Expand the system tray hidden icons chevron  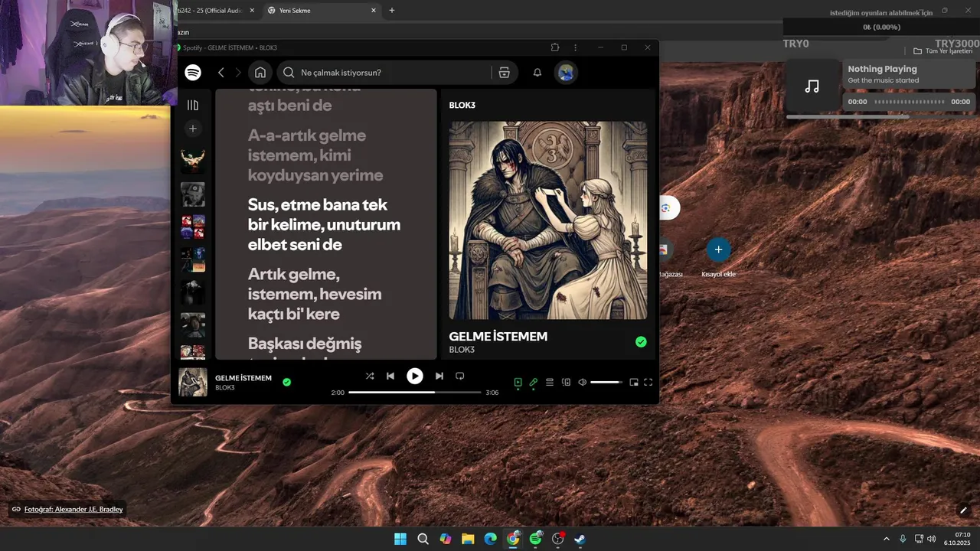click(887, 539)
